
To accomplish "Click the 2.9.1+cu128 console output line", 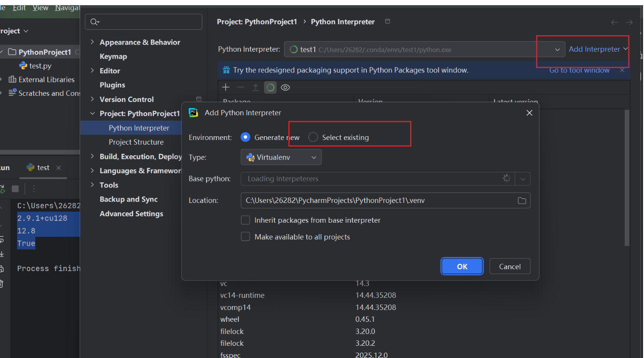I will (42, 218).
